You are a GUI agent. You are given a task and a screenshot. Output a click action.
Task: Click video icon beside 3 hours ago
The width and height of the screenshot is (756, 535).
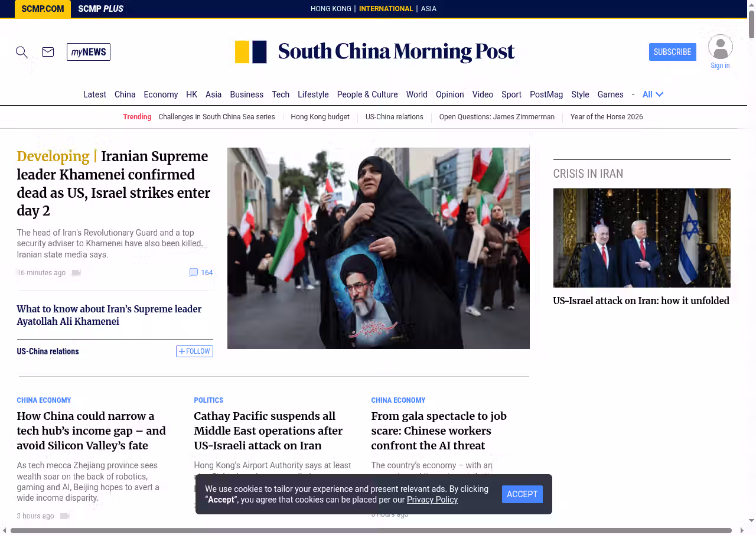coord(65,516)
